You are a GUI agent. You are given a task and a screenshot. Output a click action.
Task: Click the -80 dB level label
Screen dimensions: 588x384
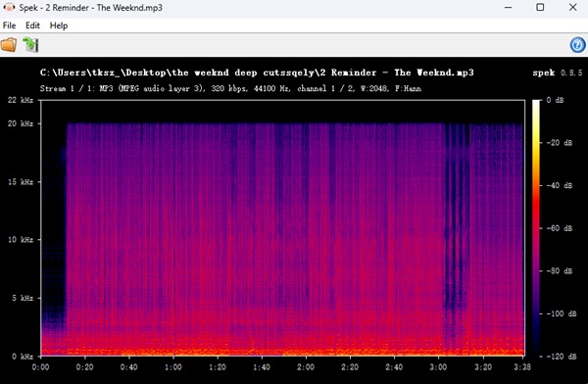[560, 270]
